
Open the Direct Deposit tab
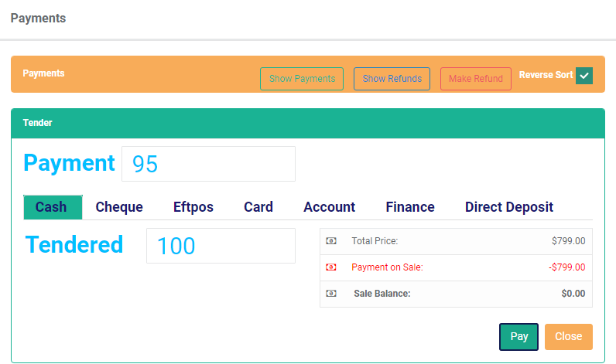[x=509, y=207]
